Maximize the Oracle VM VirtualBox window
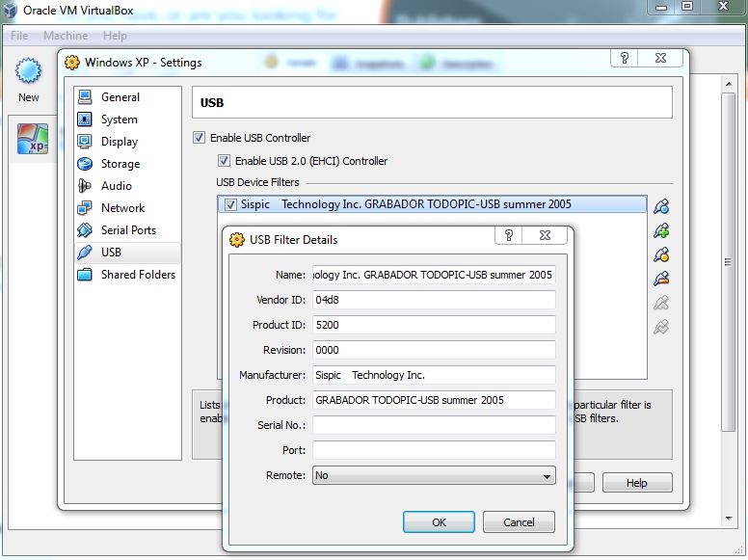The height and width of the screenshot is (560, 748). pyautogui.click(x=687, y=6)
